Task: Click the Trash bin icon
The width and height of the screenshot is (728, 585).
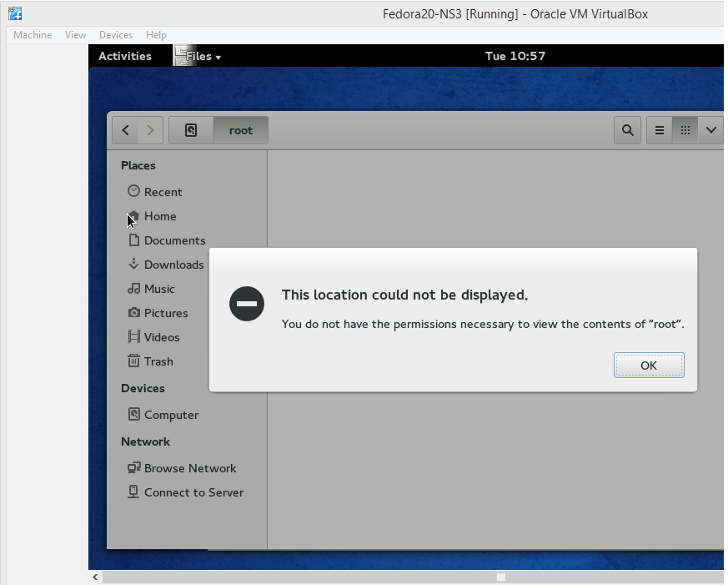Action: 133,361
